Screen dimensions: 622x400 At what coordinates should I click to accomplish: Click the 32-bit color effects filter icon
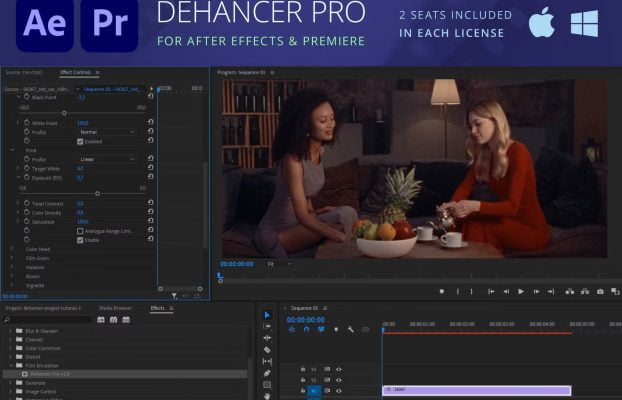pos(113,319)
